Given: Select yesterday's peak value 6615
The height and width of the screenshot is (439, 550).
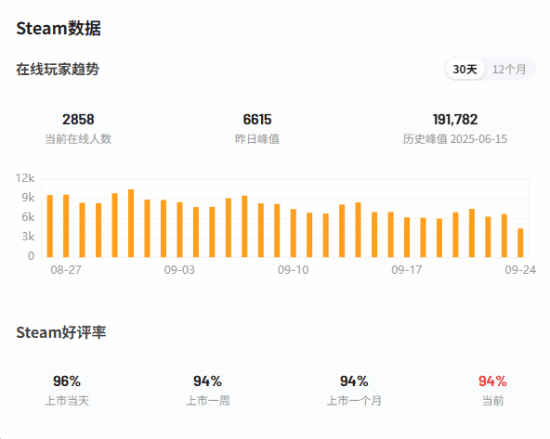Looking at the screenshot, I should [257, 120].
